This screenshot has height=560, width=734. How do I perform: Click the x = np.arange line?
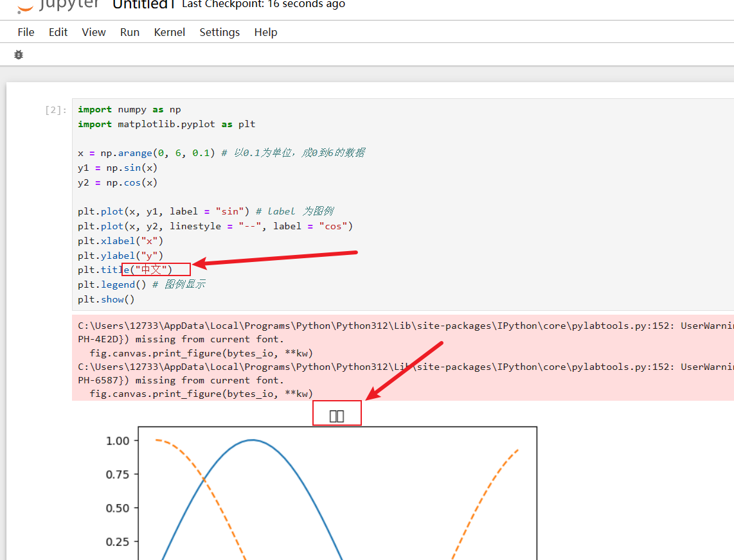point(221,153)
